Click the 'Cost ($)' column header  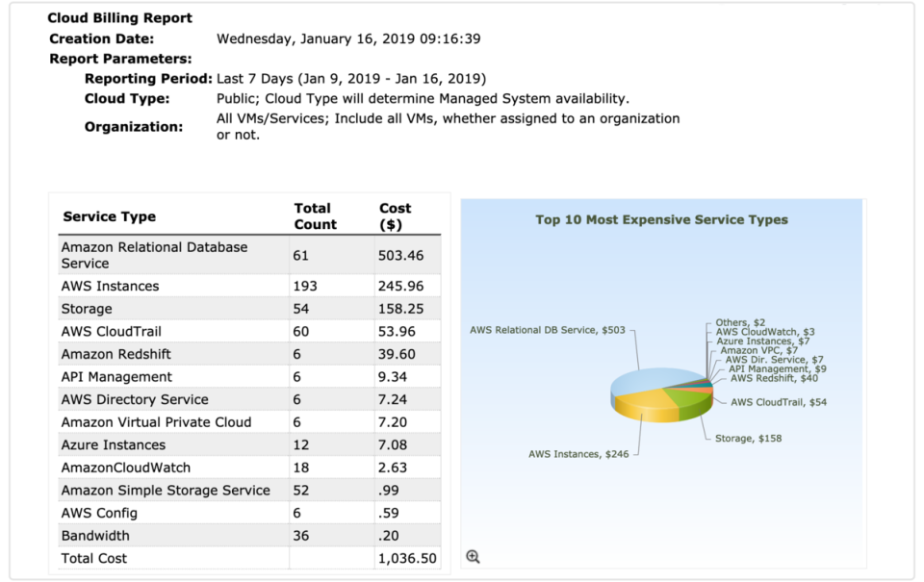pyautogui.click(x=395, y=216)
